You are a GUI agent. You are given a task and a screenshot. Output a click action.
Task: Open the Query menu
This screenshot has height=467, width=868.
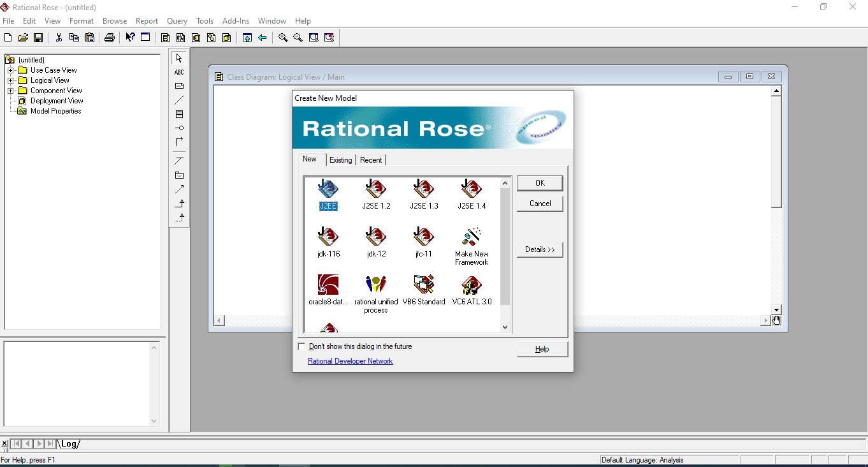(177, 21)
